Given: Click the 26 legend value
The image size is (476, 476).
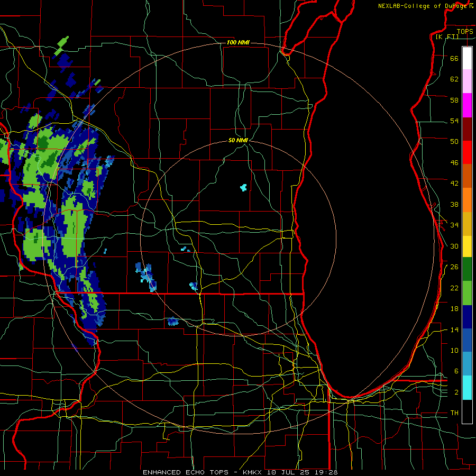Looking at the screenshot, I should (454, 267).
